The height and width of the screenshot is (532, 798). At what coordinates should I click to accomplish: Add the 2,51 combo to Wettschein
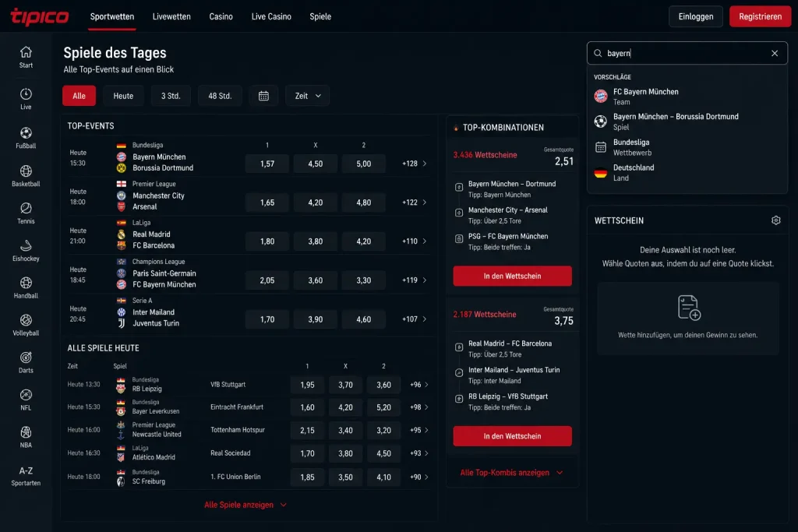click(x=513, y=277)
